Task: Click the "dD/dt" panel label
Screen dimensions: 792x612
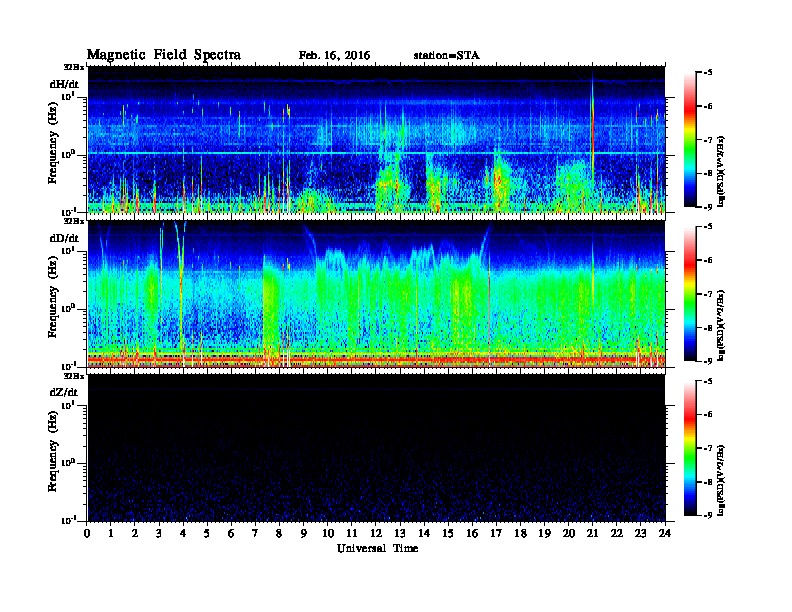Action: [x=64, y=238]
